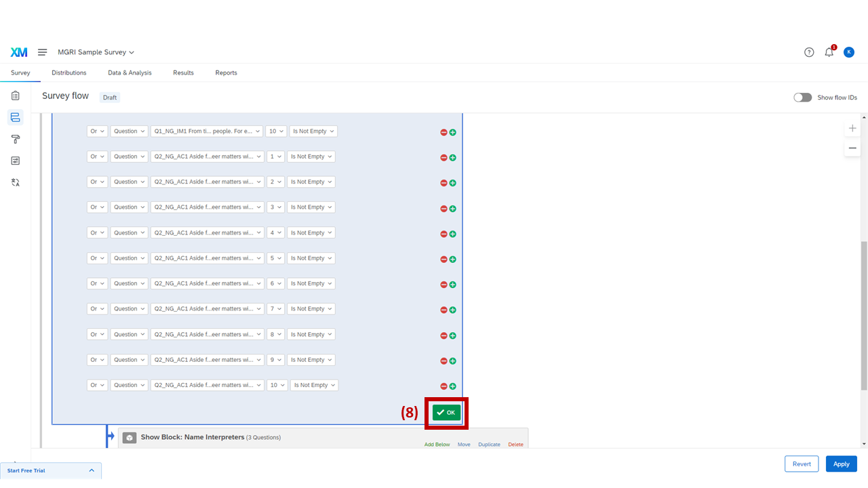This screenshot has width=868, height=488.
Task: Open the notifications bell
Action: [829, 52]
